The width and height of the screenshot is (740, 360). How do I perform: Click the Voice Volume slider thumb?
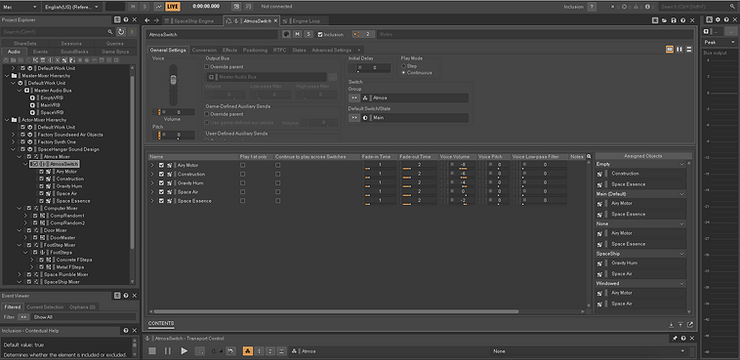[173, 80]
